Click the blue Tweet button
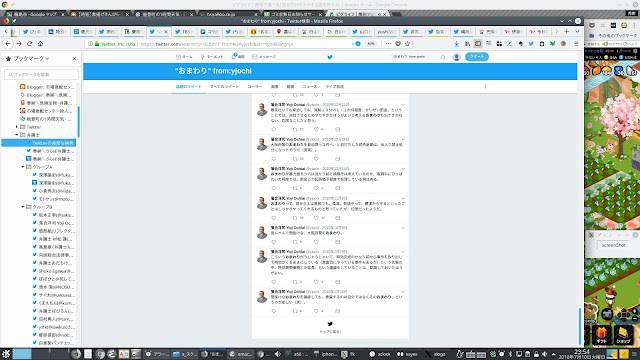This screenshot has height=360, width=640. 477,57
